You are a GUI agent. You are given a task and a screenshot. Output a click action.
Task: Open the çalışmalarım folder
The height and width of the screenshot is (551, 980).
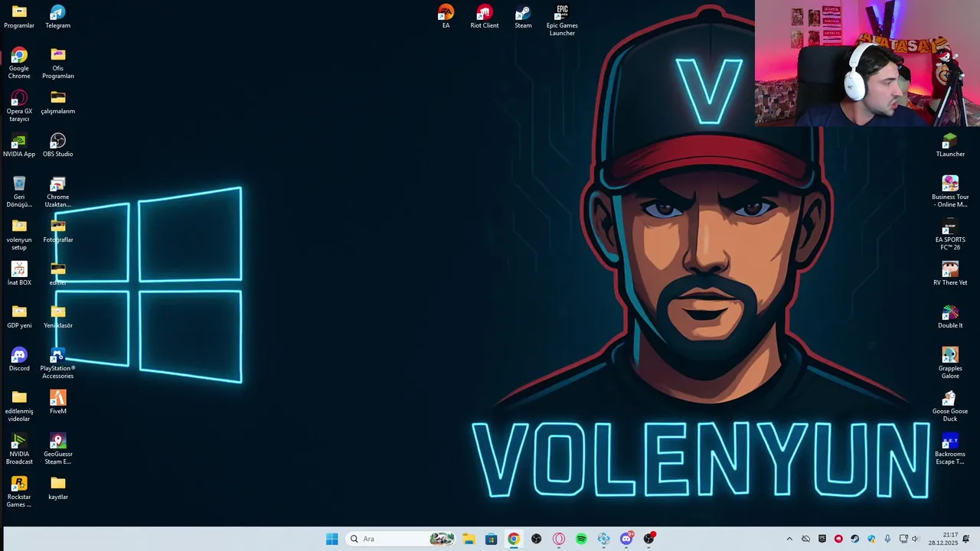[57, 102]
